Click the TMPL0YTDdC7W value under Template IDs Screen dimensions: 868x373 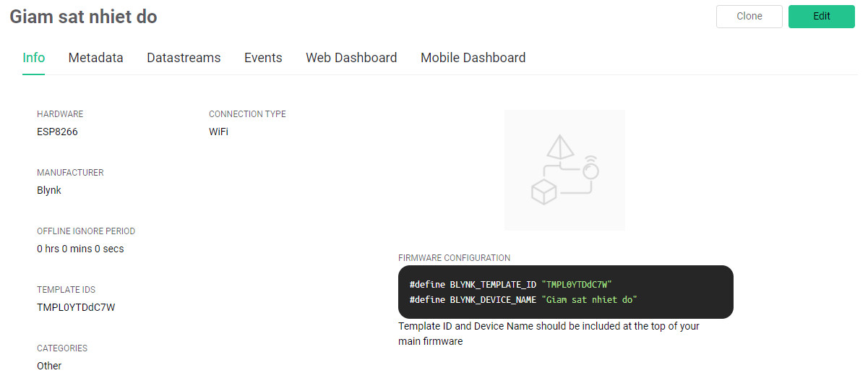pyautogui.click(x=76, y=307)
